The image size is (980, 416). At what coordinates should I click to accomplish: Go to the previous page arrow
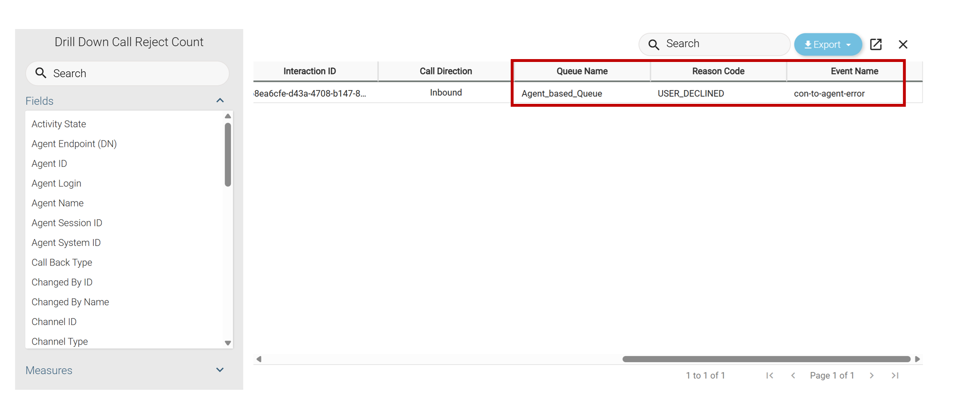(793, 375)
